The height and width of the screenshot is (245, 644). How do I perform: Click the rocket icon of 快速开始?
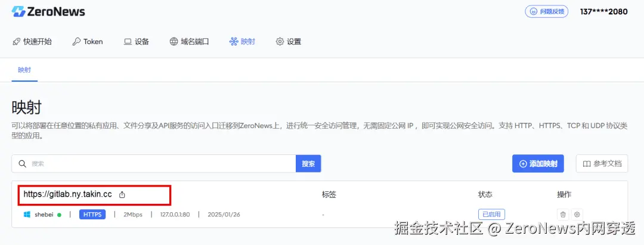click(16, 42)
